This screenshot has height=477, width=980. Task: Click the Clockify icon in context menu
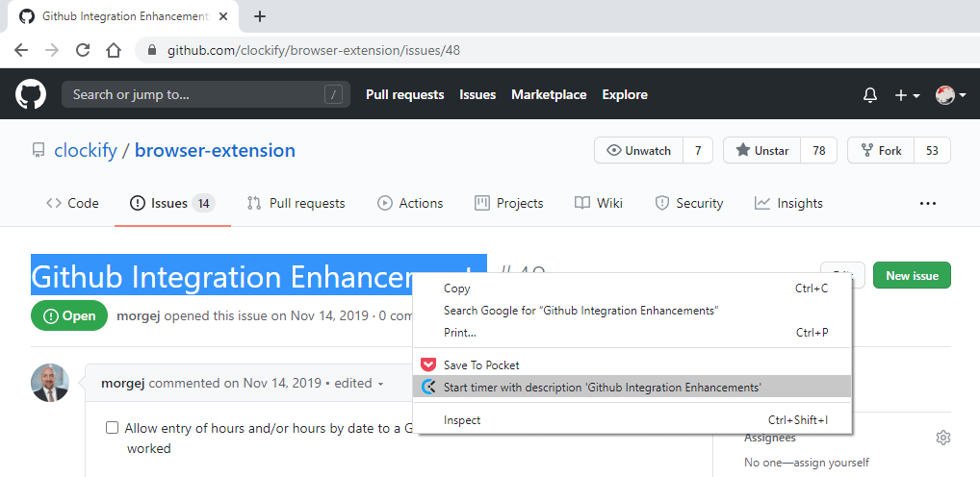[x=428, y=388]
